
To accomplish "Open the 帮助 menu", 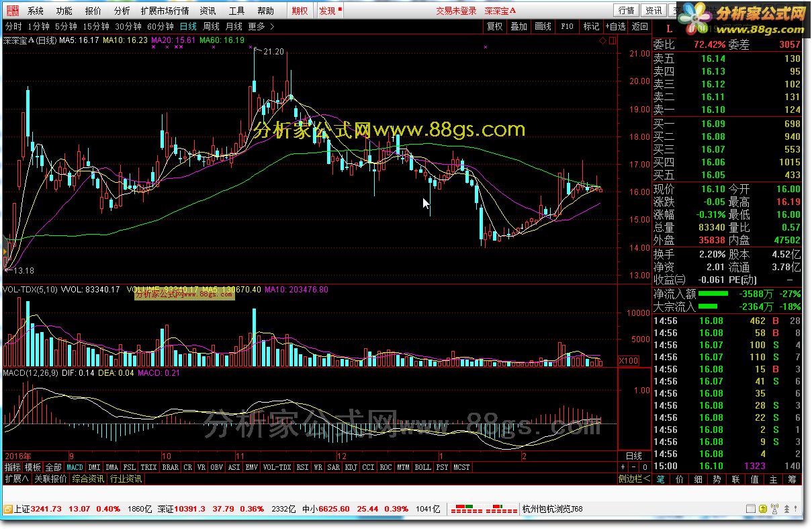I will 265,11.
